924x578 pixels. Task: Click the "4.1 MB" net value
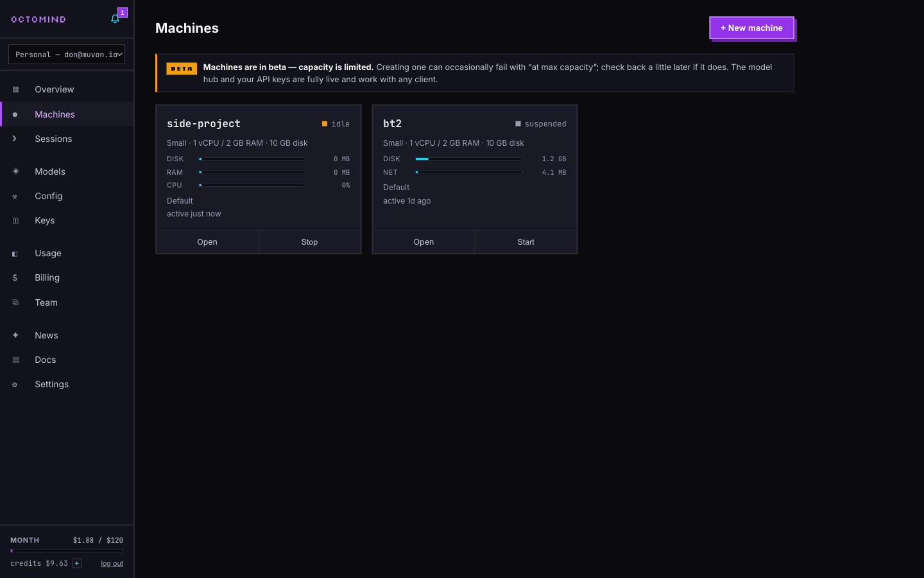pyautogui.click(x=554, y=172)
